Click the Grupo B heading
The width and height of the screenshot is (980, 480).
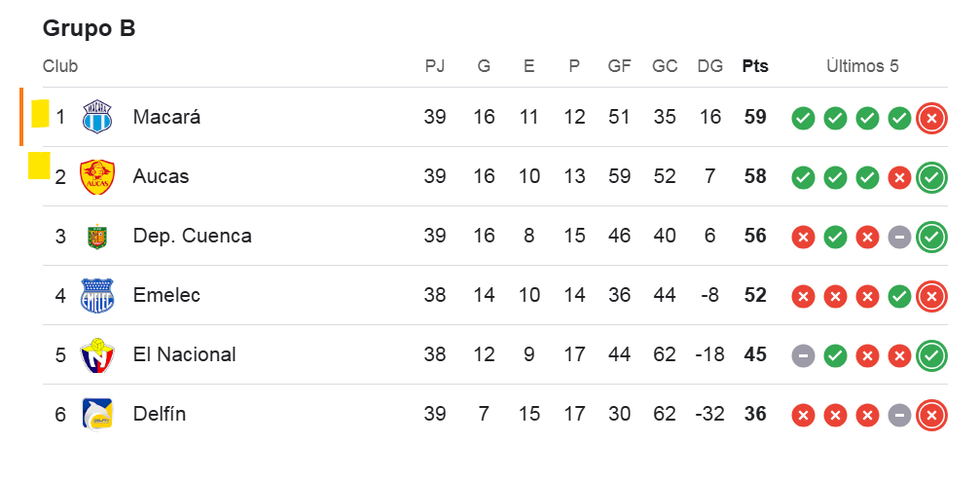tap(89, 28)
